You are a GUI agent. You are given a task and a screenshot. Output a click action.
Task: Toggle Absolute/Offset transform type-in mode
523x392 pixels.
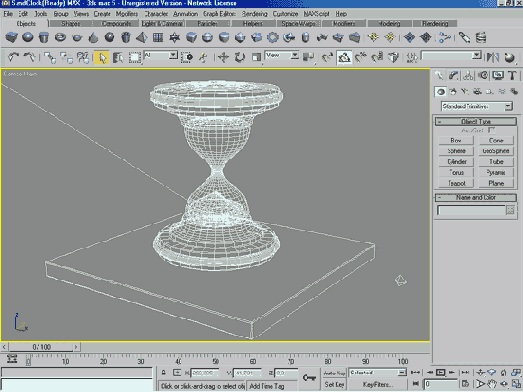tap(177, 373)
